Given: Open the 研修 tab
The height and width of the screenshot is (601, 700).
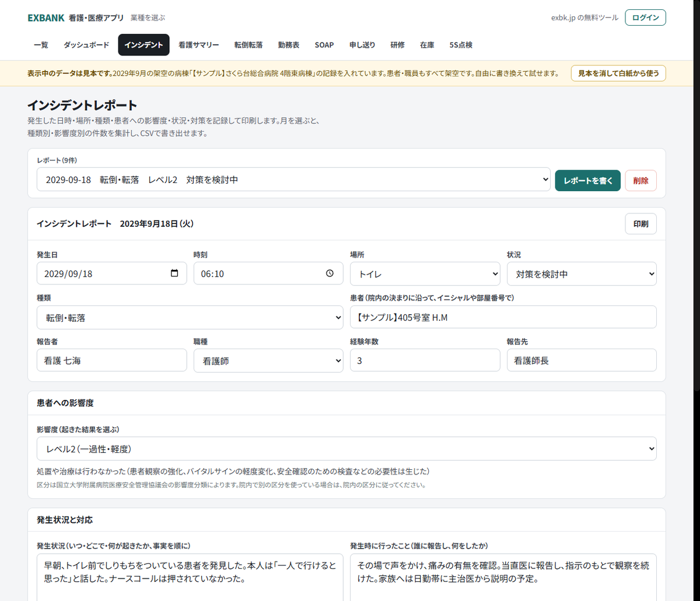Looking at the screenshot, I should [398, 45].
